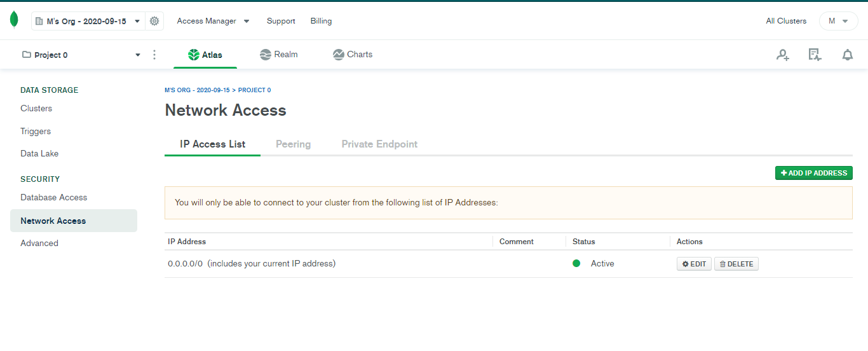Open the alerts bell icon
Viewport: 868px width, 351px height.
coord(848,55)
